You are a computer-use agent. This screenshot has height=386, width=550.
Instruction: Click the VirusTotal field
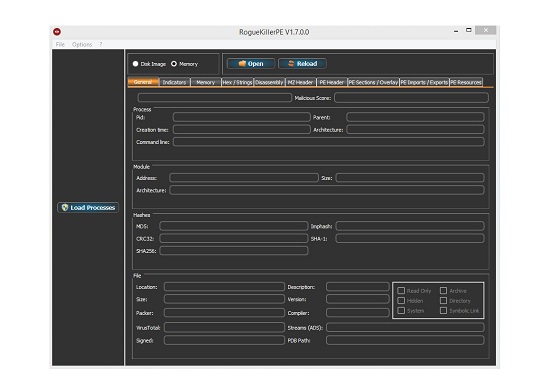coord(224,327)
